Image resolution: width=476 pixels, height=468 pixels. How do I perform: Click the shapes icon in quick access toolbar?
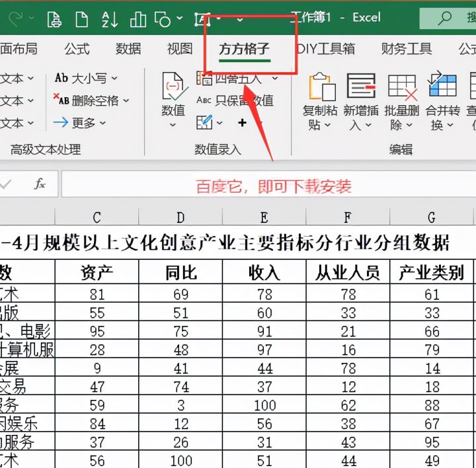pos(163,19)
